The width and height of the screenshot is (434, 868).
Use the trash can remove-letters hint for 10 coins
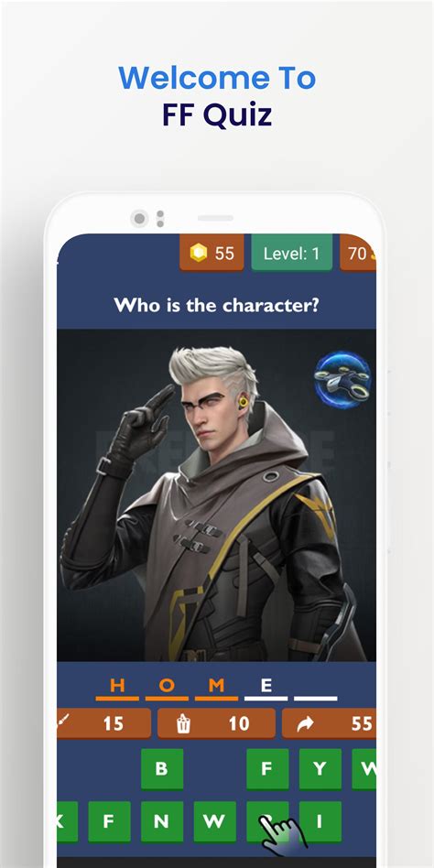coord(216,723)
